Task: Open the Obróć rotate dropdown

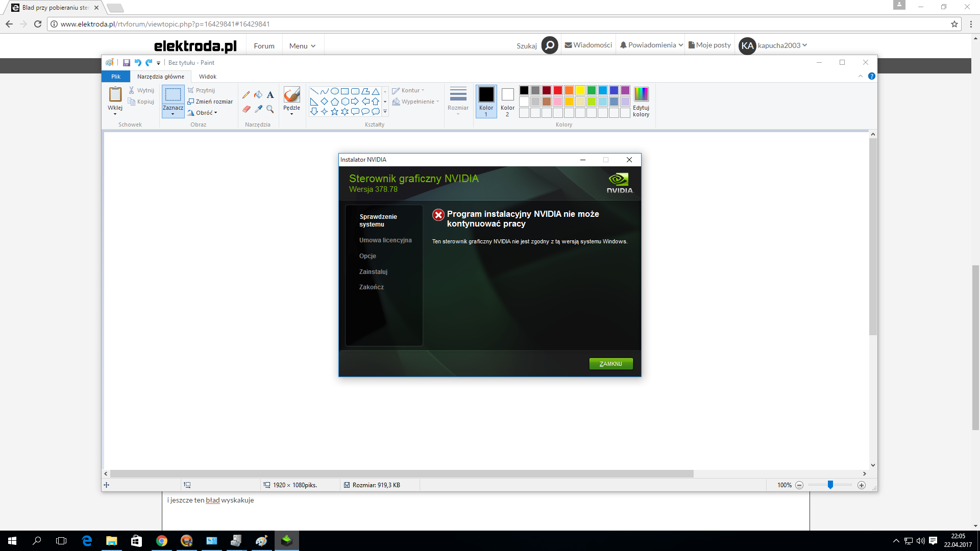Action: [x=202, y=113]
